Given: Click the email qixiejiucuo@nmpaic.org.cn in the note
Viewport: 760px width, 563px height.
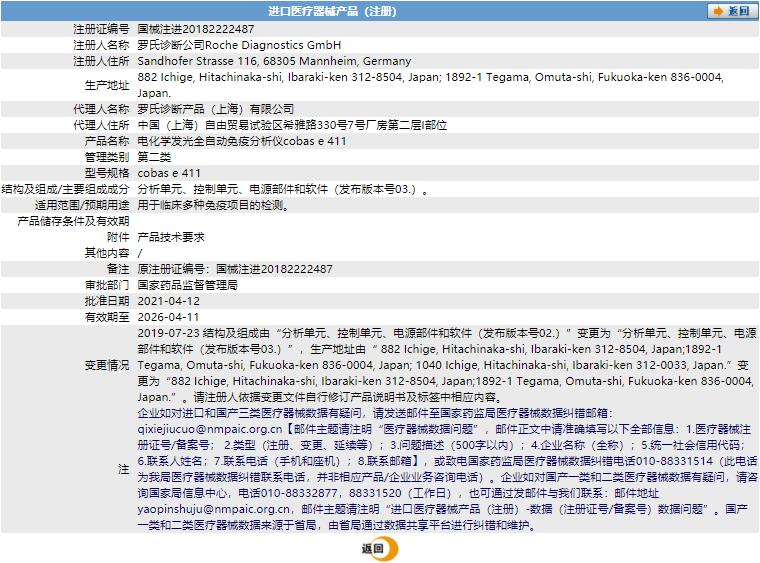Looking at the screenshot, I should [209, 429].
